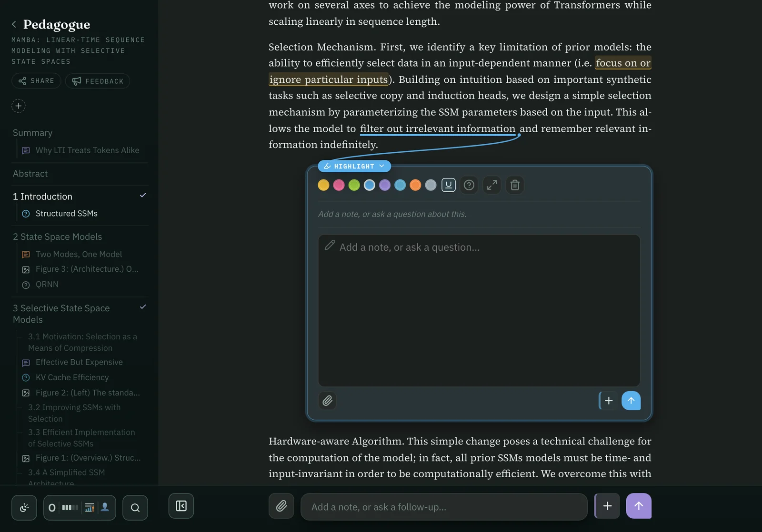This screenshot has height=532, width=762.
Task: Pick the purple highlight color
Action: (385, 185)
